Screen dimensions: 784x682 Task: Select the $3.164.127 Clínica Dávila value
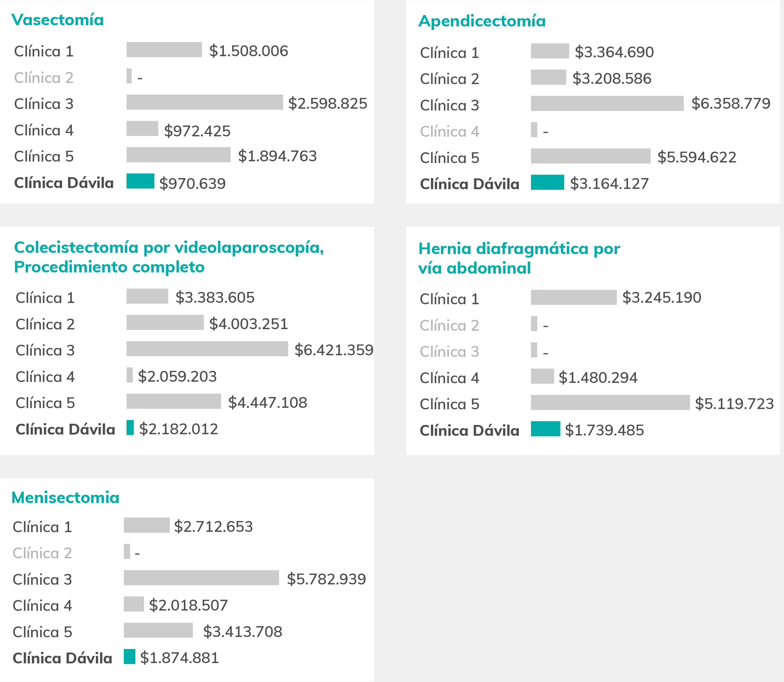tap(609, 183)
